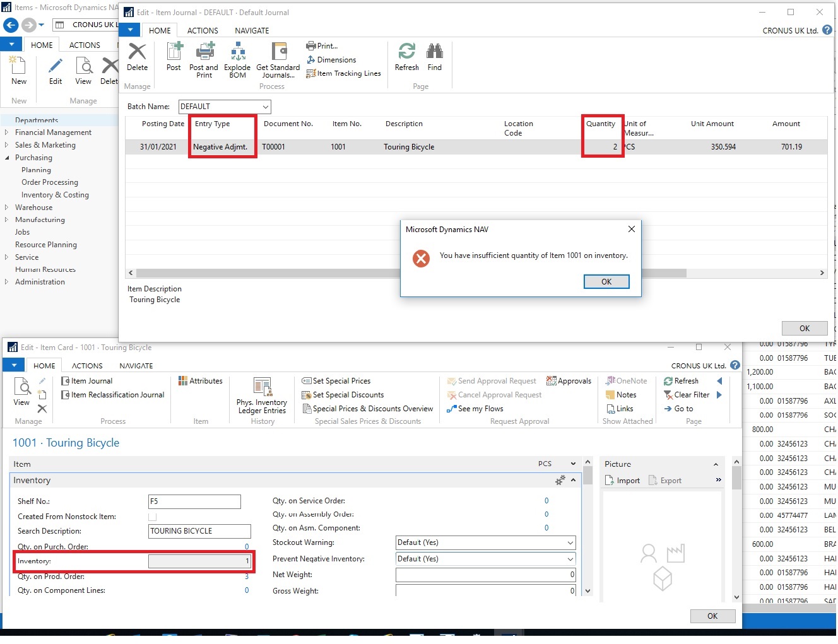Expand Sales & Marketing tree node
Image resolution: width=838 pixels, height=644 pixels.
coord(6,145)
